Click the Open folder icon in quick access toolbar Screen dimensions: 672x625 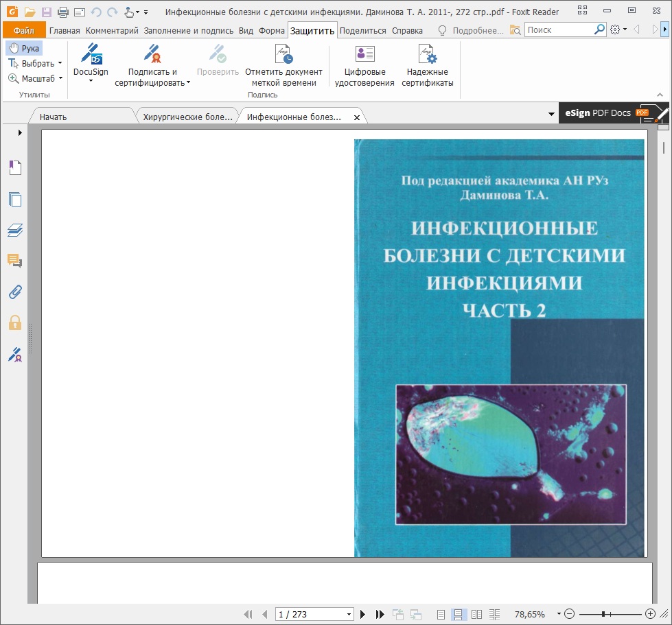tap(30, 12)
